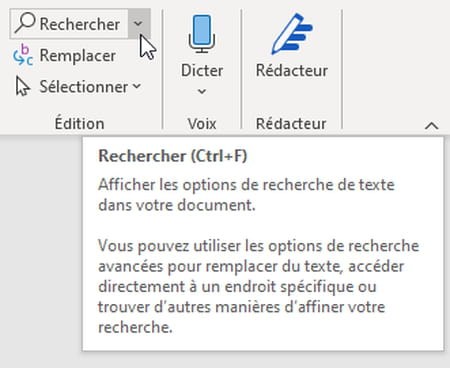Expand the chevron below Dicter

(x=202, y=91)
